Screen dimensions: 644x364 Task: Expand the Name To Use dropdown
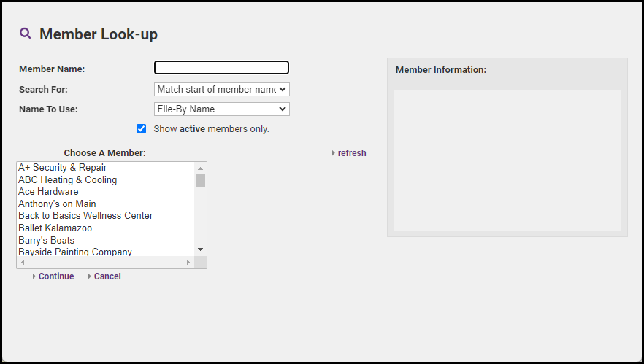222,109
